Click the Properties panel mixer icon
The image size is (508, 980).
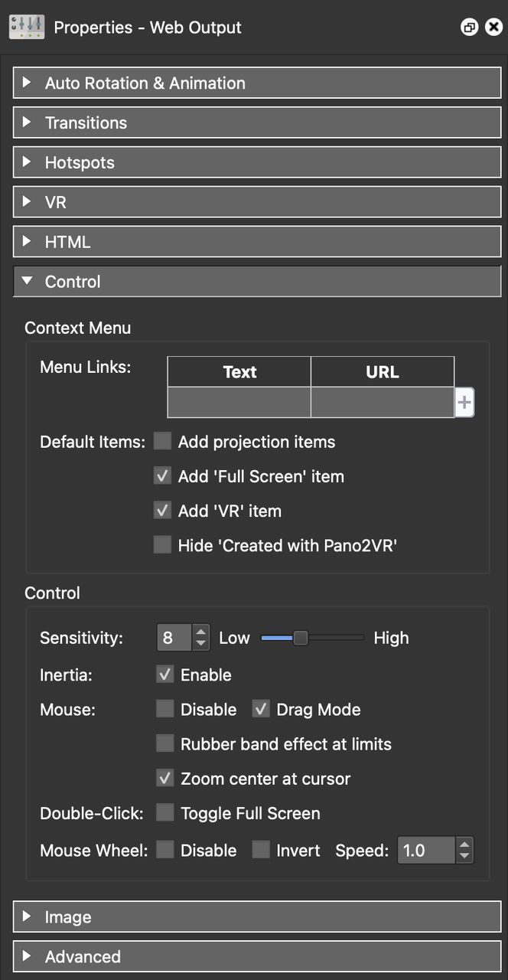(27, 28)
